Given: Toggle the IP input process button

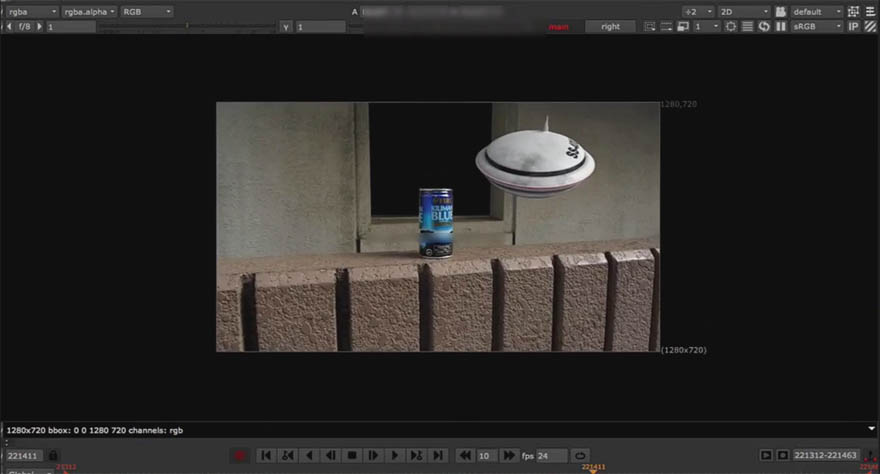Looking at the screenshot, I should pos(853,26).
